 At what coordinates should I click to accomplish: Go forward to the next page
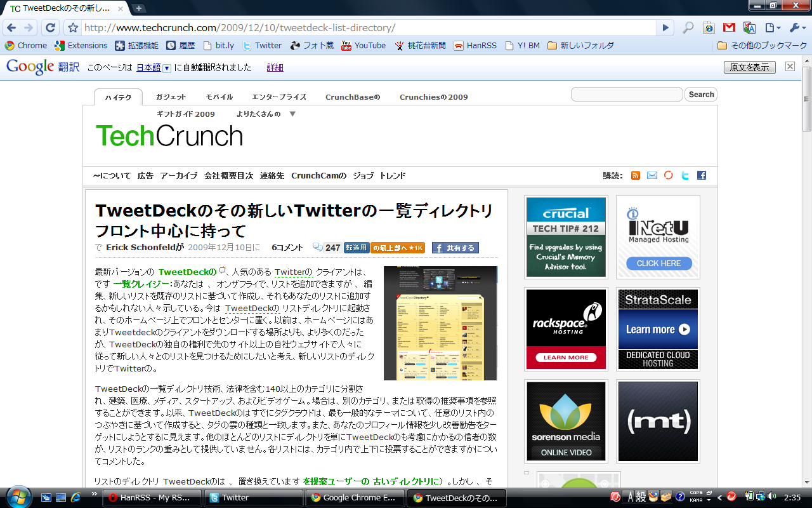point(29,28)
